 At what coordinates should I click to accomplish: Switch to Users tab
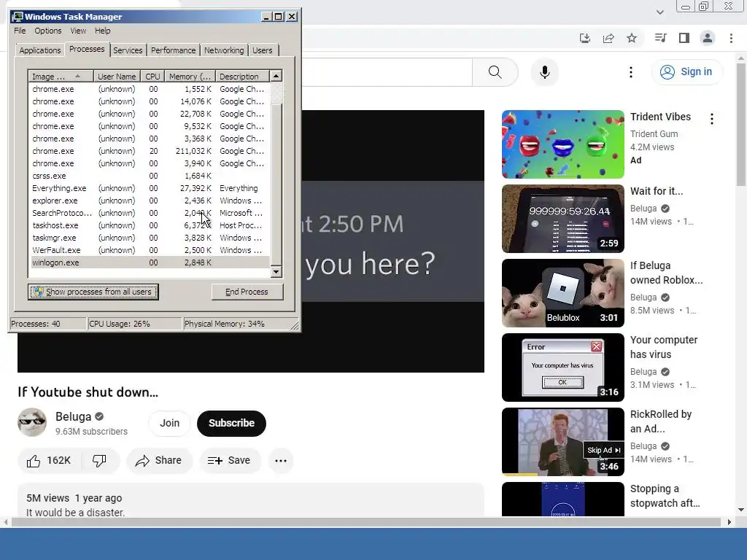(x=263, y=50)
